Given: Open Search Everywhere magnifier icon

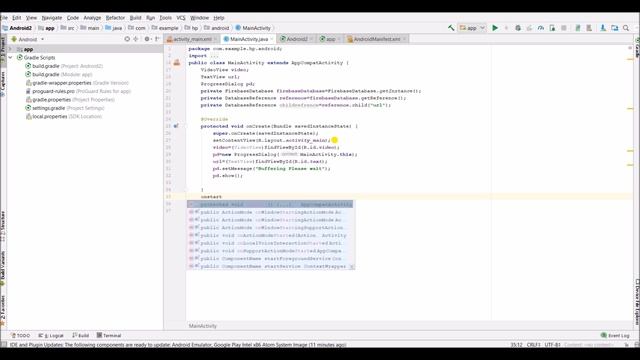Looking at the screenshot, I should [x=626, y=28].
